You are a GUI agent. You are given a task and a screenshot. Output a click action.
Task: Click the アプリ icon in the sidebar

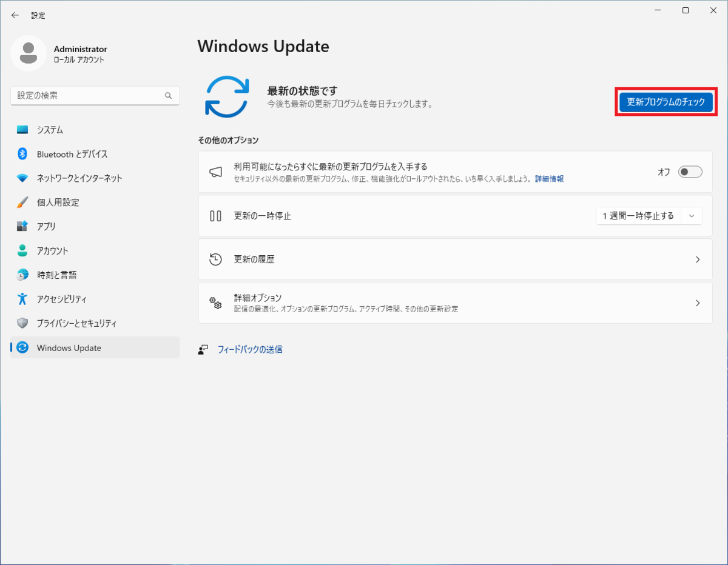(x=22, y=226)
